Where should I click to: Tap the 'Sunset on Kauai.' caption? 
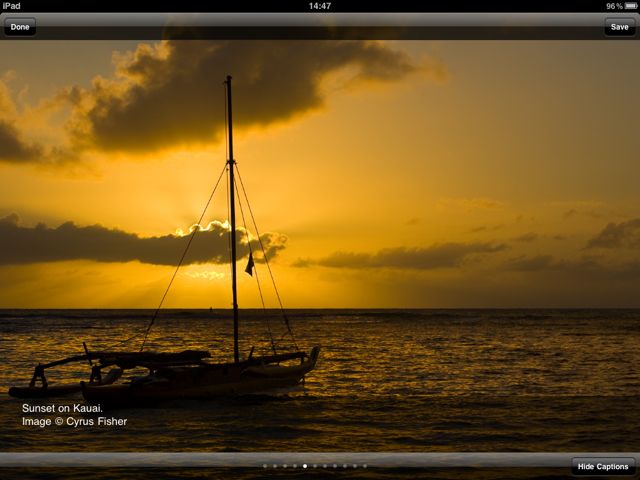62,408
